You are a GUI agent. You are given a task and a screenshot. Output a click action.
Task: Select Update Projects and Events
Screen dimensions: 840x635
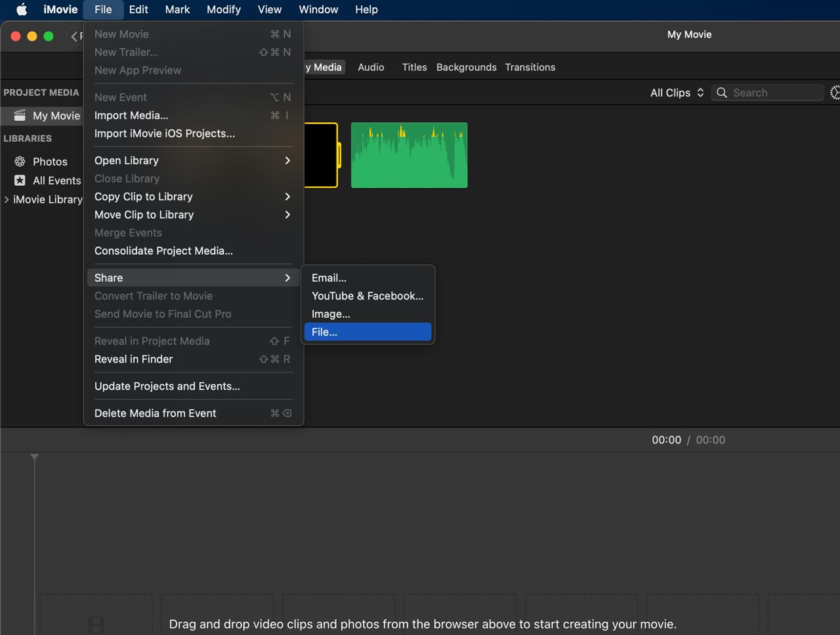(x=193, y=386)
